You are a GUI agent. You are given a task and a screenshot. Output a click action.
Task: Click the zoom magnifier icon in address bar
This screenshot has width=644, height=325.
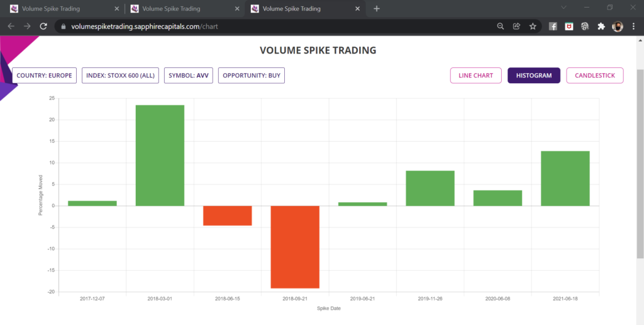pyautogui.click(x=501, y=26)
